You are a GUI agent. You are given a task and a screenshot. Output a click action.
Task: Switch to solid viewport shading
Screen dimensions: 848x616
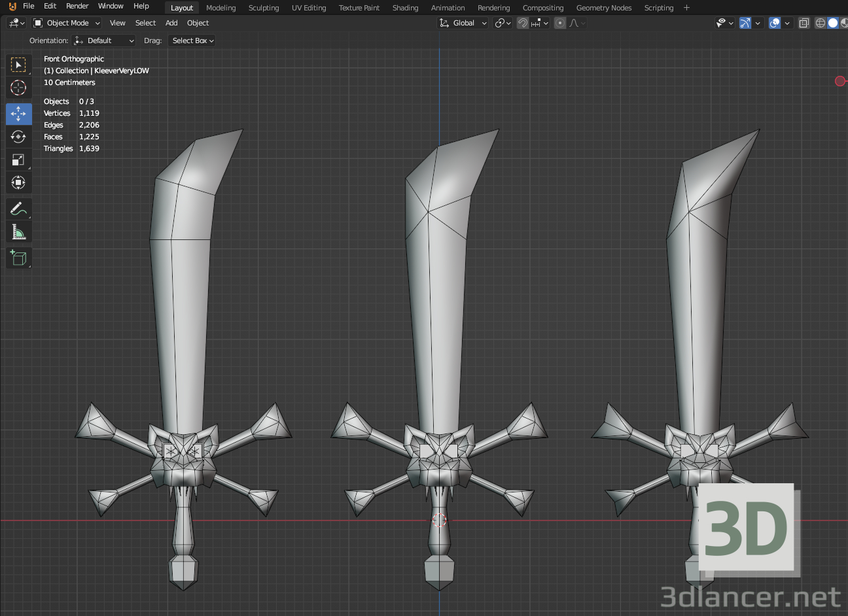point(833,23)
